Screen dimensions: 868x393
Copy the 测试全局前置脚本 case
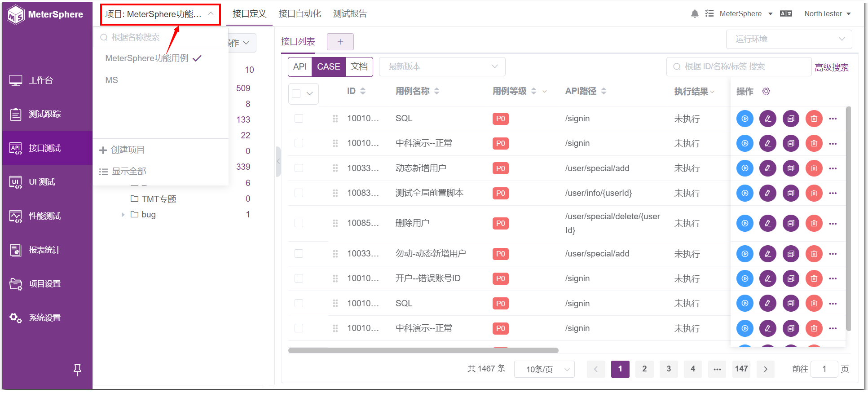pyautogui.click(x=791, y=193)
